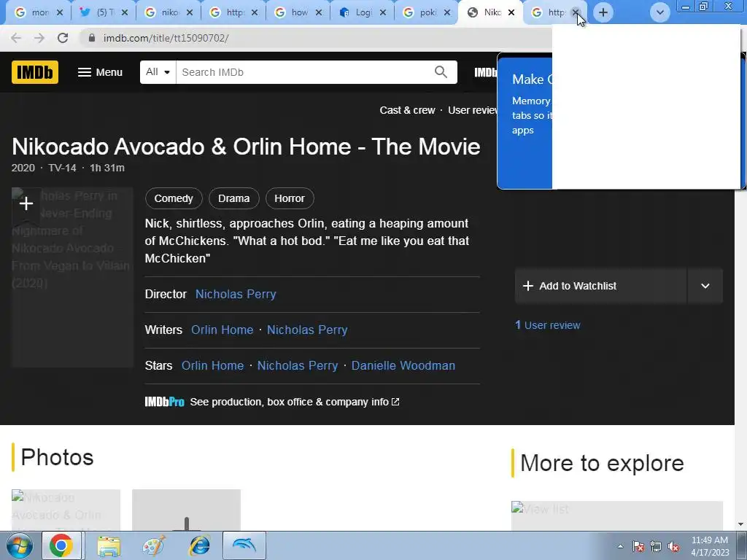Launch Internet Explorer from taskbar
The image size is (747, 560).
(200, 545)
